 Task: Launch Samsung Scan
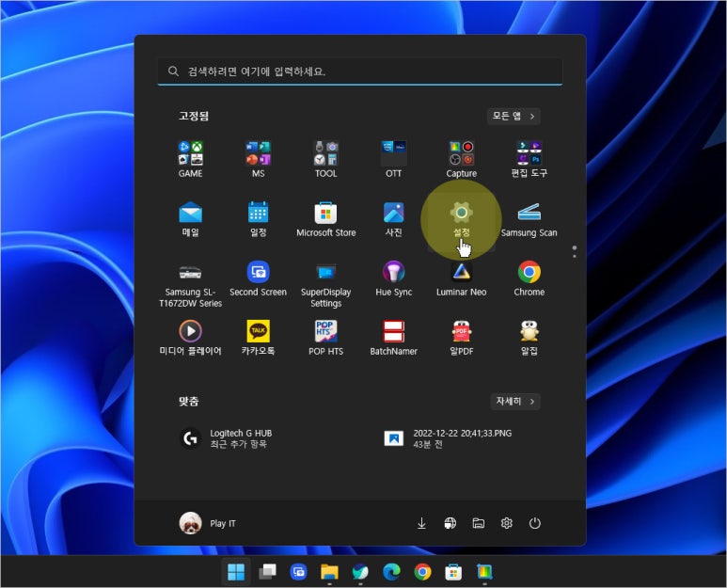click(x=529, y=218)
